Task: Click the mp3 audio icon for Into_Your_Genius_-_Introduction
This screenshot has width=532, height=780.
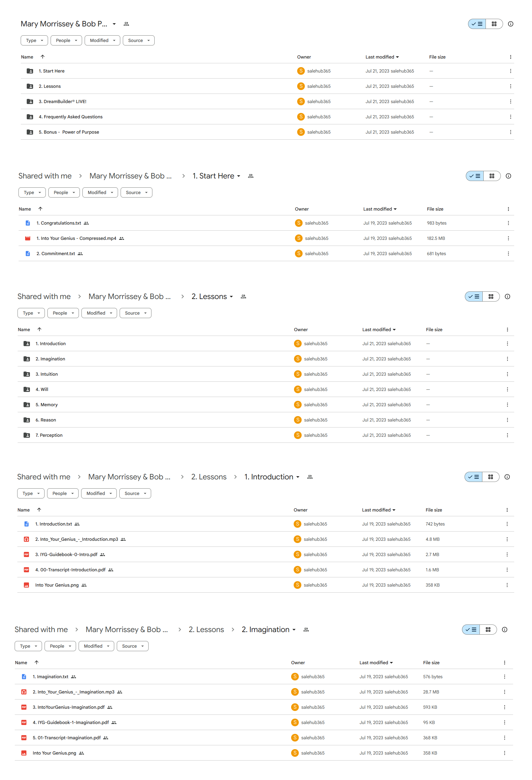Action: coord(26,539)
